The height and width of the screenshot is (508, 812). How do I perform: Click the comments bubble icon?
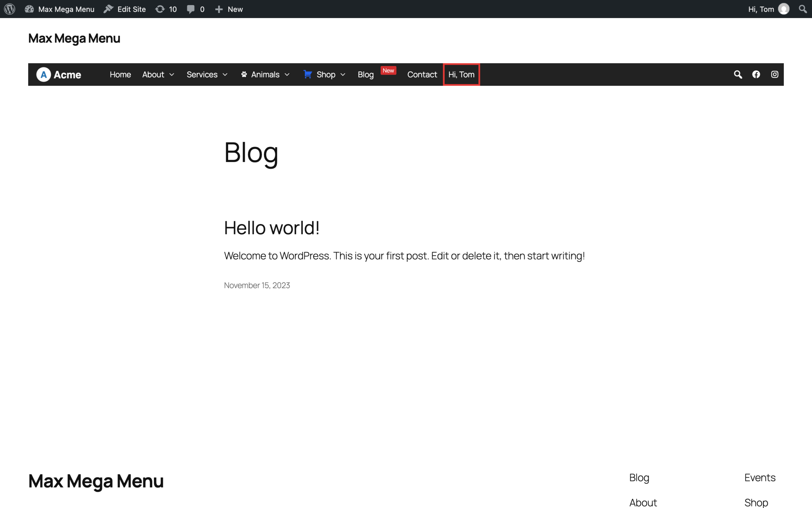[x=191, y=9]
